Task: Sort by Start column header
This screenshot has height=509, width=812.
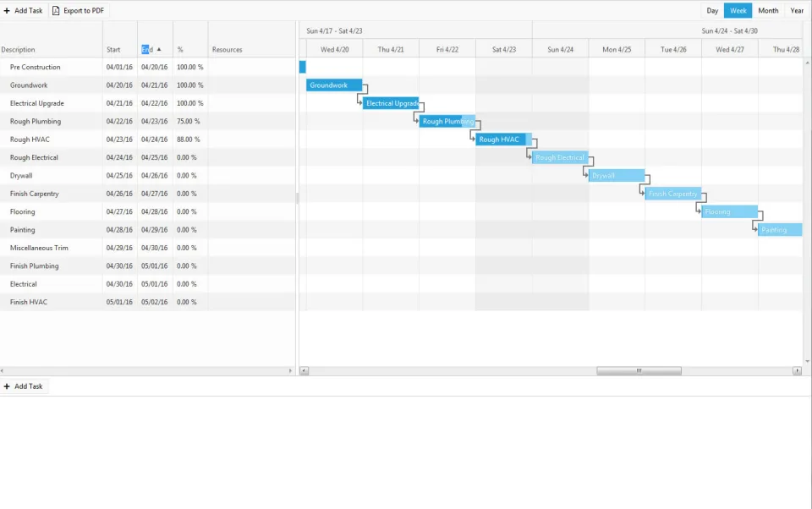Action: point(120,49)
